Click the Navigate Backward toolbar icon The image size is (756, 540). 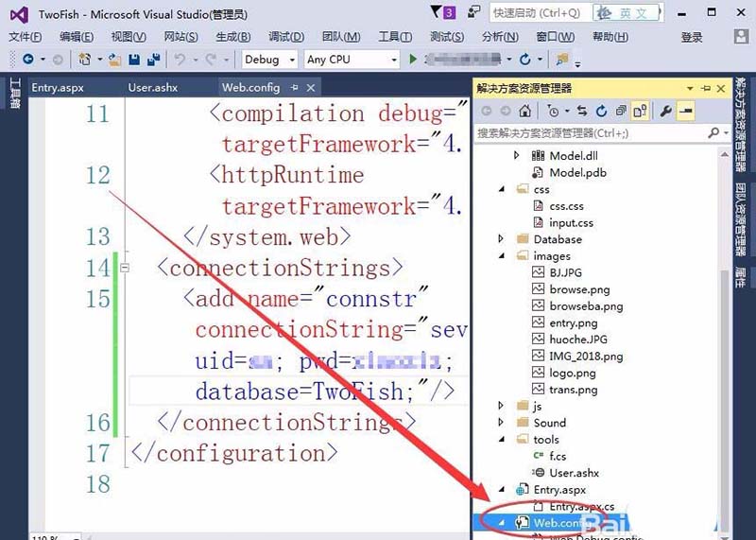28,60
